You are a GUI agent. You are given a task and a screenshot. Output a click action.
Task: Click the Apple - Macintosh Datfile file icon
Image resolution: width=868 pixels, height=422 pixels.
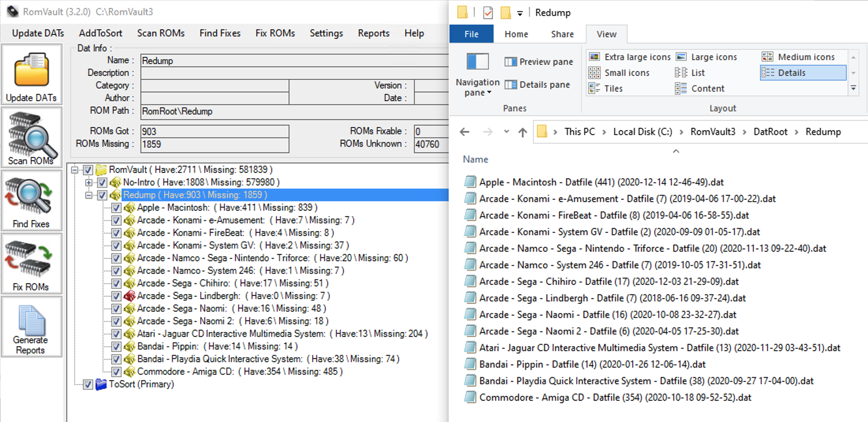point(470,182)
